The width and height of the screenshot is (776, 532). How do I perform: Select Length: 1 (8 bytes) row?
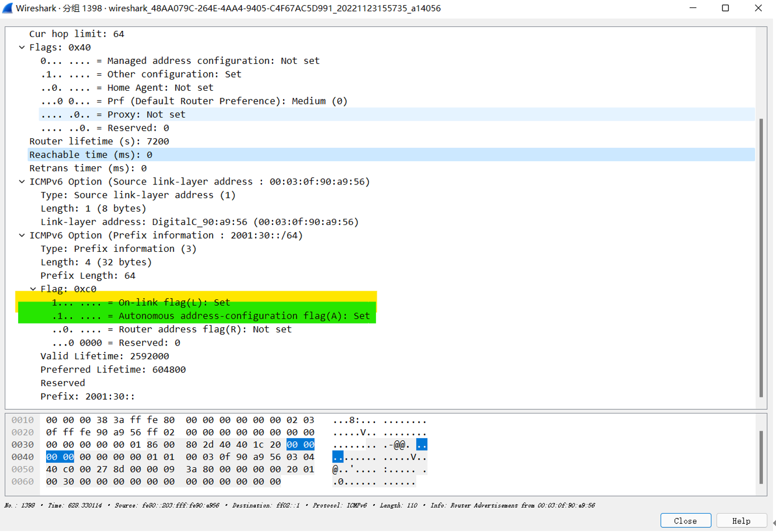[397, 208]
